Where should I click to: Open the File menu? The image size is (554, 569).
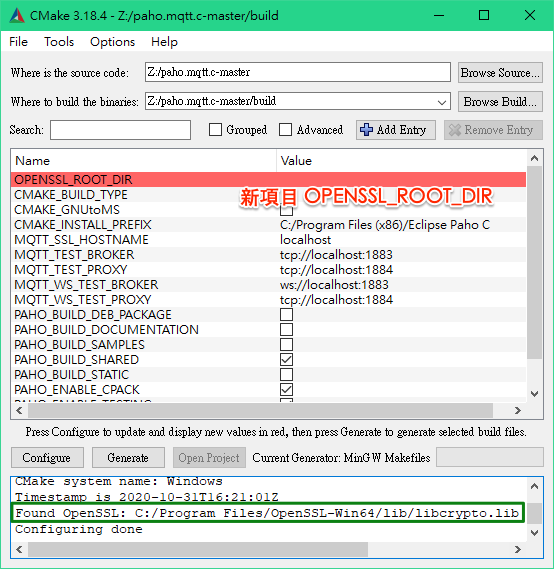(19, 42)
